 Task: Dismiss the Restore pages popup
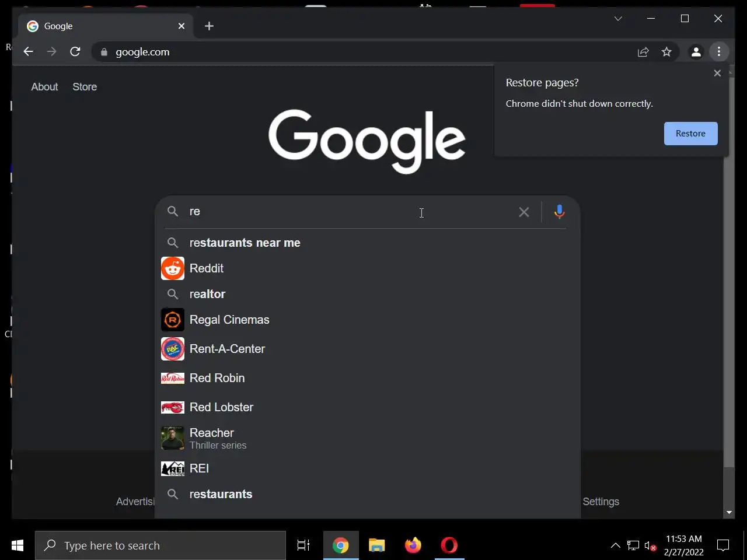click(717, 73)
